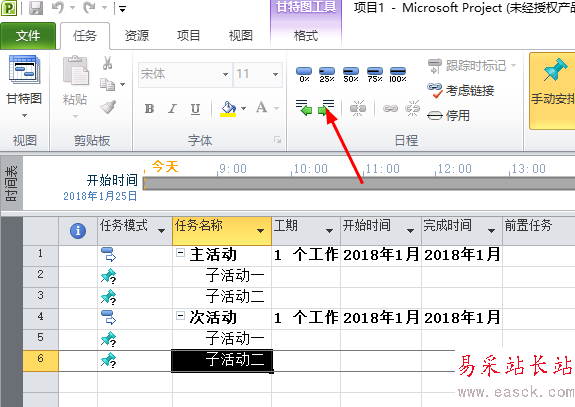Mark task 75% complete

point(375,74)
